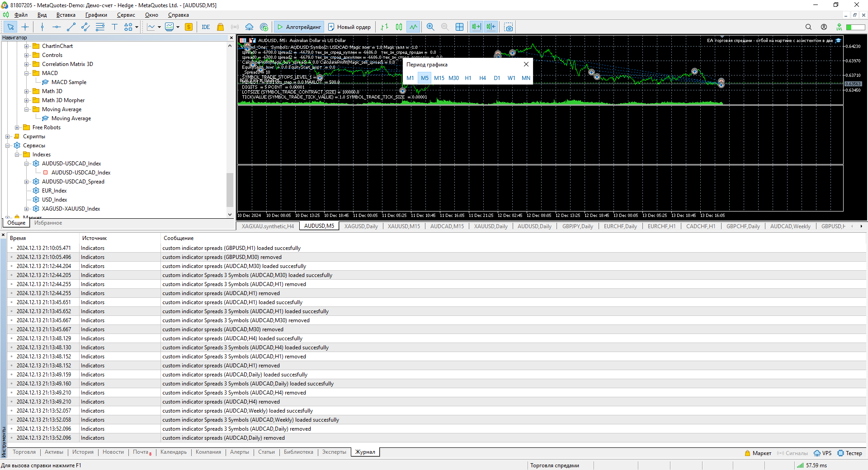
Task: Select the crosshair cursor tool
Action: point(25,27)
